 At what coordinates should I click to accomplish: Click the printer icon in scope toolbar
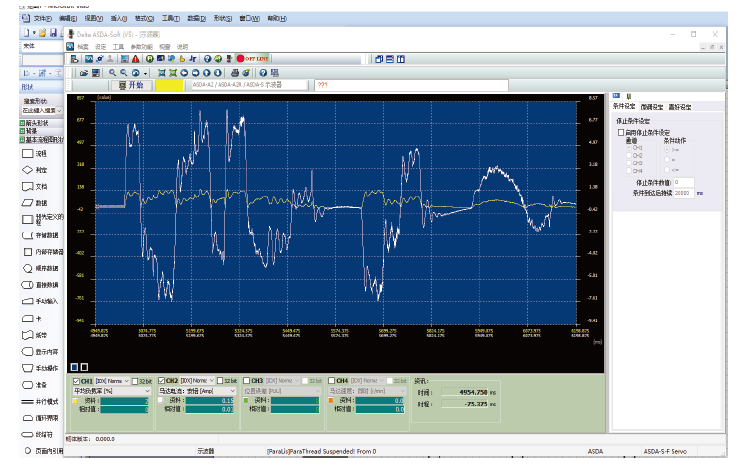click(233, 73)
